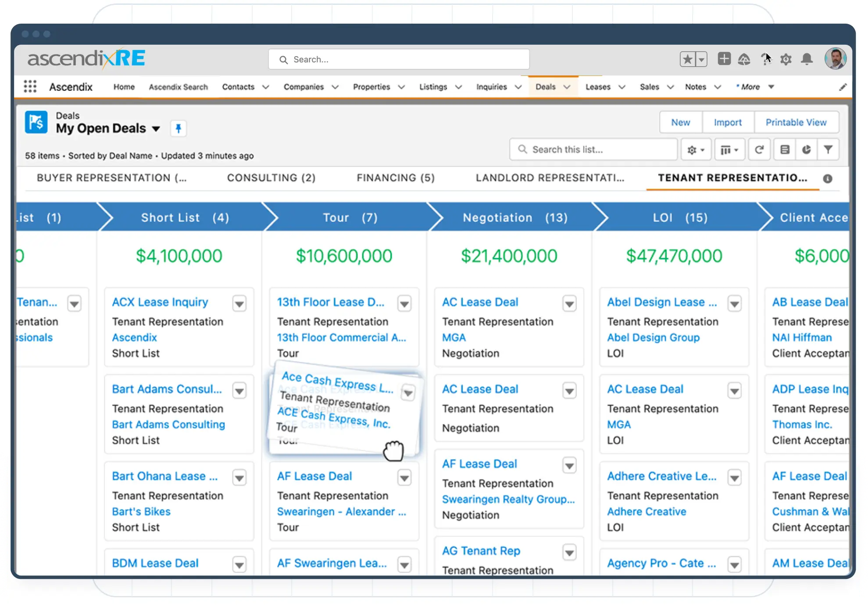The height and width of the screenshot is (607, 868).
Task: Open actions menu on Abel Design Lease card
Action: point(735,303)
